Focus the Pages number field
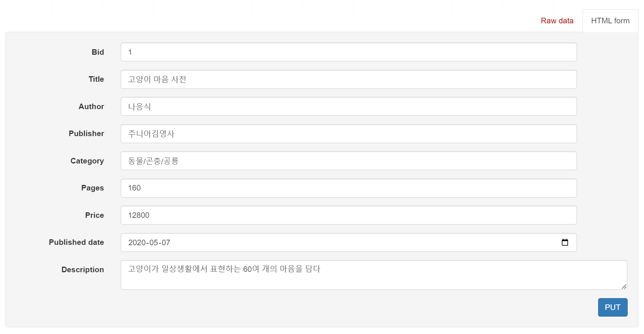 [348, 188]
